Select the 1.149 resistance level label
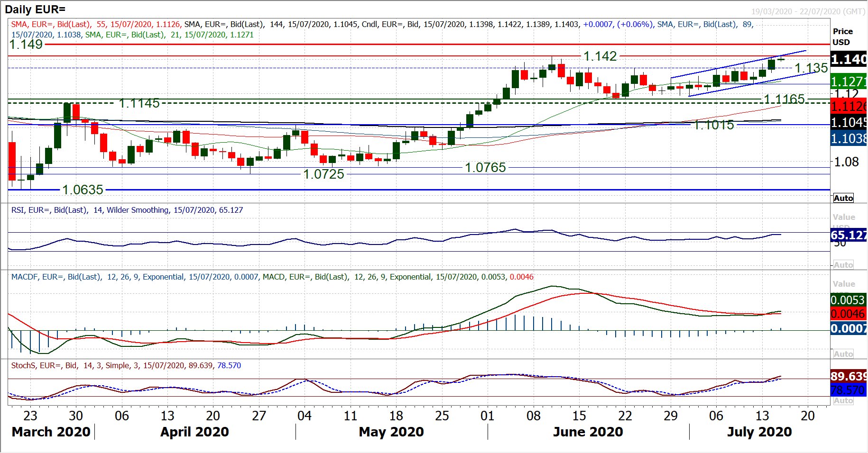The height and width of the screenshot is (453, 868). [x=26, y=45]
